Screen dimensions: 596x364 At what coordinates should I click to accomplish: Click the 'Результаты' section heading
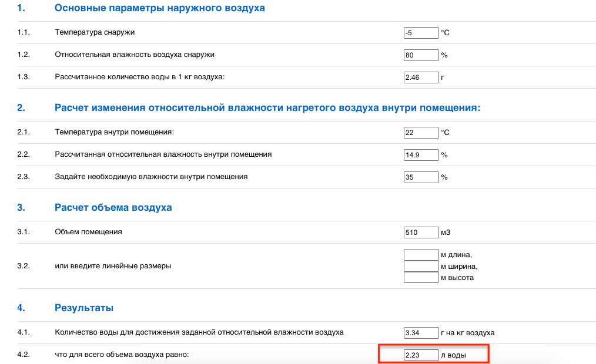coord(84,308)
